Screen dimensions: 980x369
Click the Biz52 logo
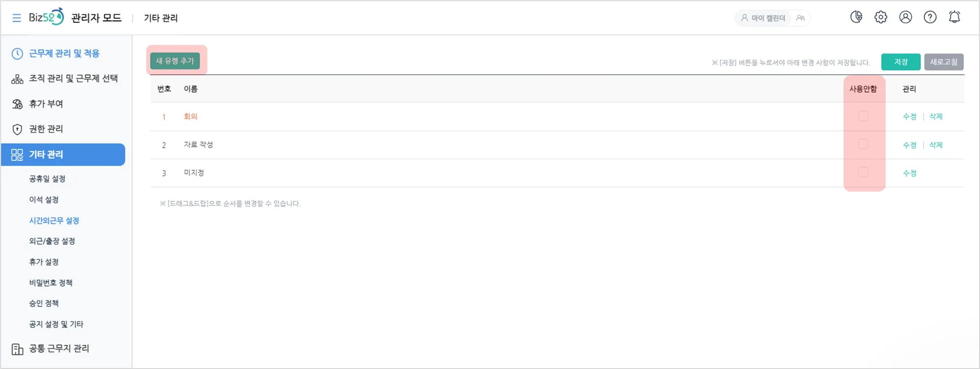46,17
